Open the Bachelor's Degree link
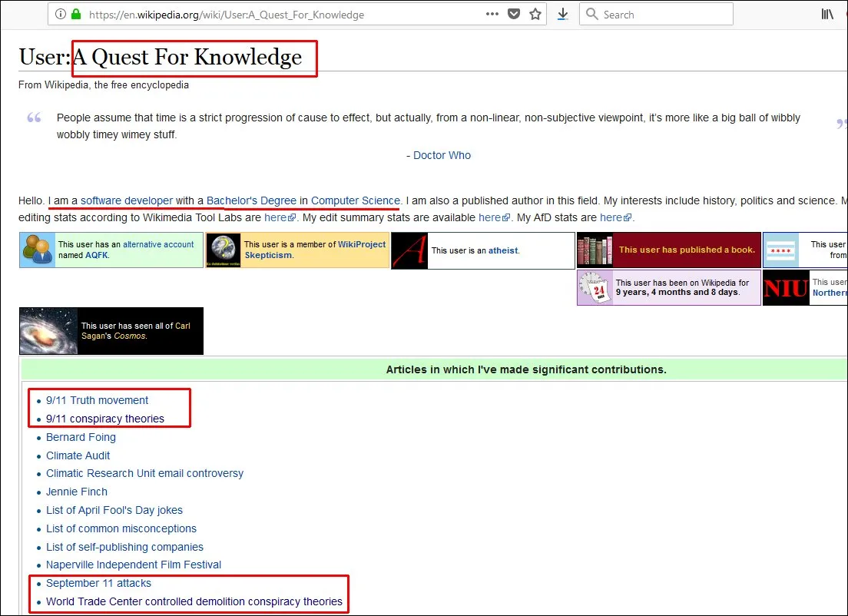The height and width of the screenshot is (616, 848). tap(251, 200)
